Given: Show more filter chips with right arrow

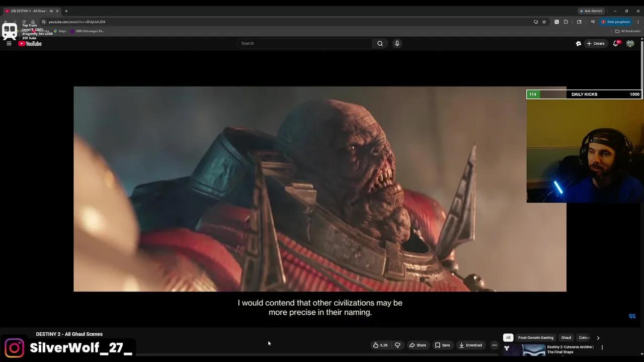Looking at the screenshot, I should pyautogui.click(x=598, y=338).
